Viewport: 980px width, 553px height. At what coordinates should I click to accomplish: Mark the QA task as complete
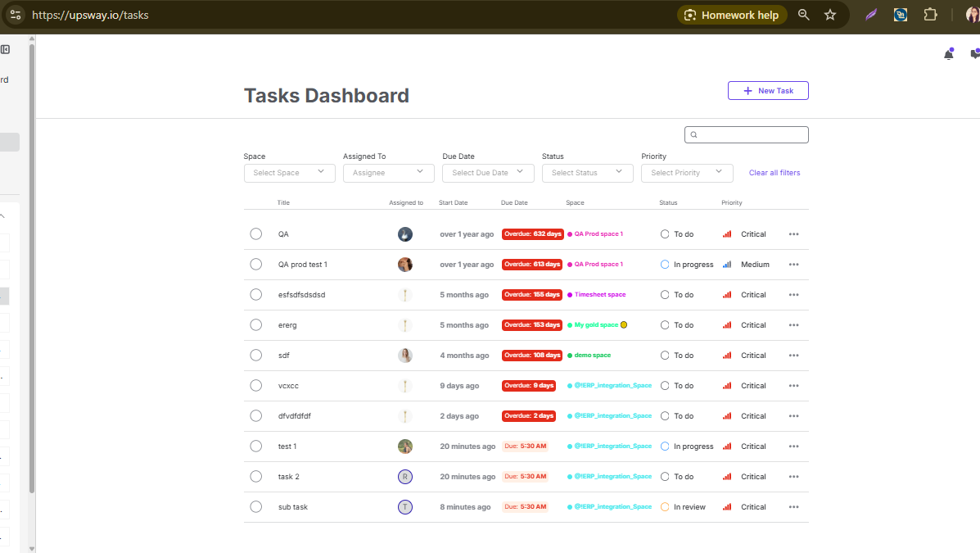[x=256, y=234]
